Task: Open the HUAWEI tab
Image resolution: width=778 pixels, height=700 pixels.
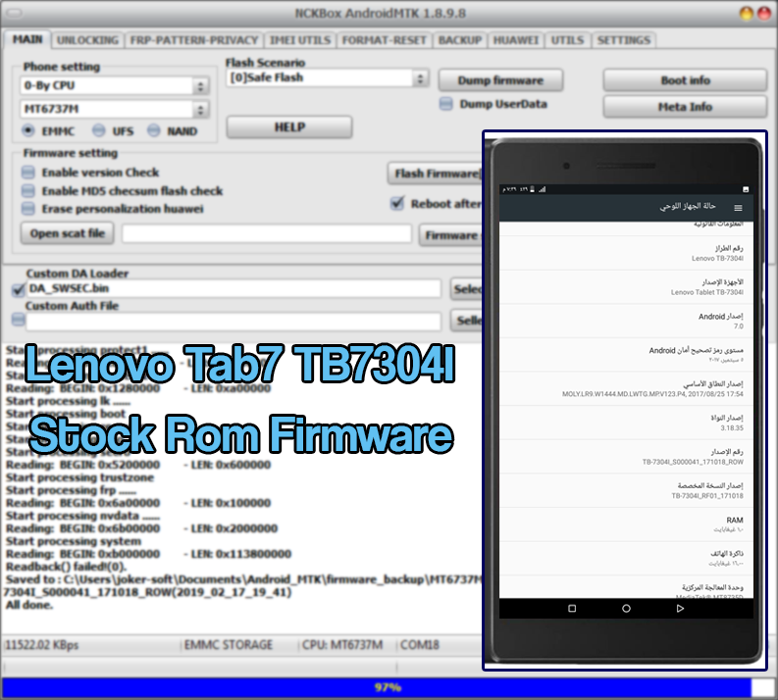Action: (515, 40)
